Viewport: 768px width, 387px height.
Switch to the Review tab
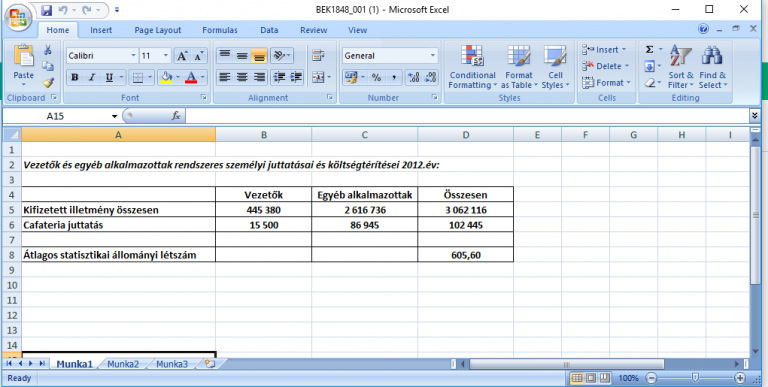pyautogui.click(x=313, y=30)
